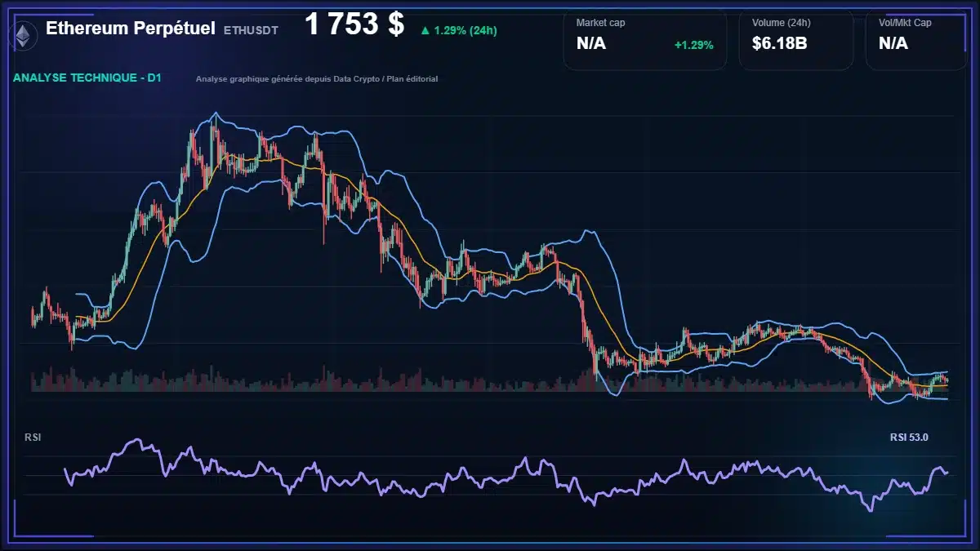The height and width of the screenshot is (551, 980).
Task: Click the Ethereum logo icon
Action: tap(23, 35)
